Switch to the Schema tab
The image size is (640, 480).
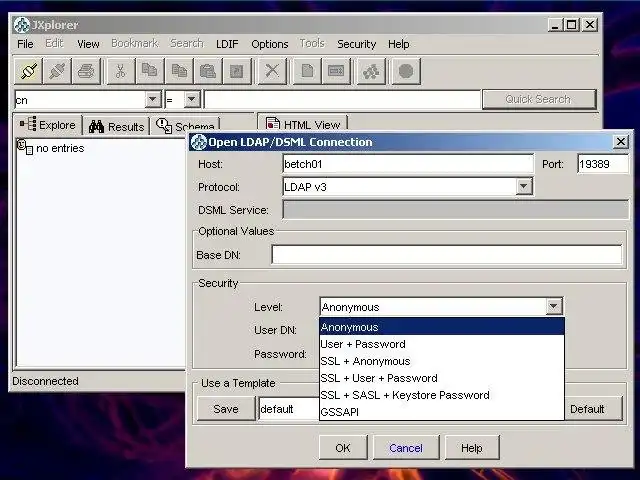coord(186,127)
